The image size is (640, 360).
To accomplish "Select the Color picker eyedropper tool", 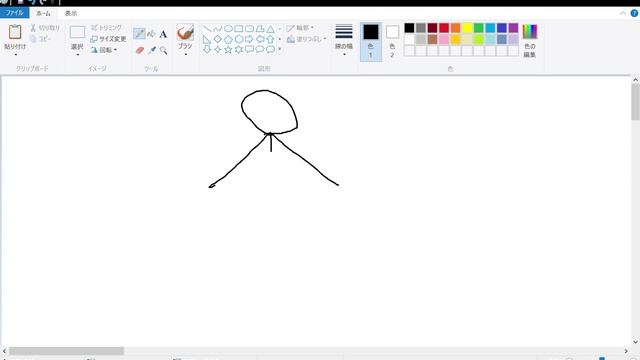I will point(152,50).
